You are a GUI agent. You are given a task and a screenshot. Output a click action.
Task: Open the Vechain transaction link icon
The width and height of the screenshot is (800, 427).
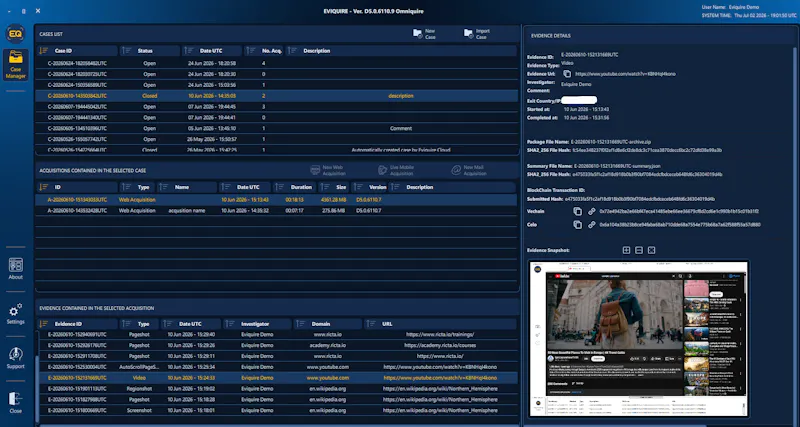click(x=592, y=211)
